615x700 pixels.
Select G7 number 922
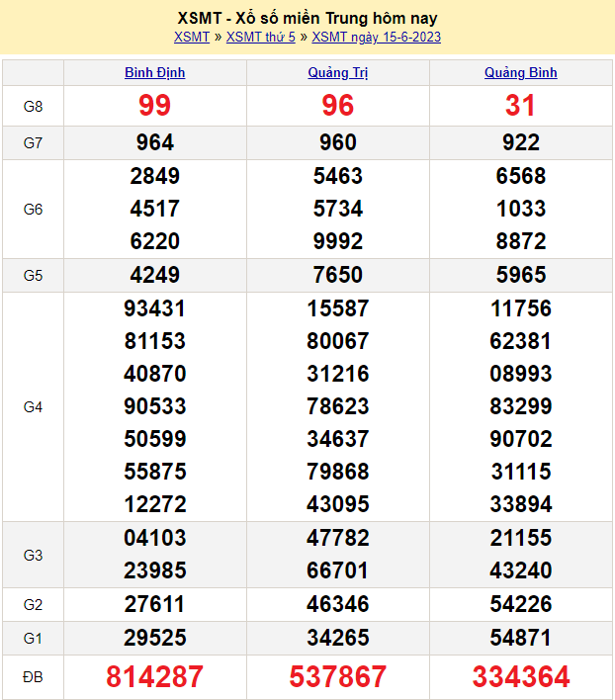pos(521,142)
